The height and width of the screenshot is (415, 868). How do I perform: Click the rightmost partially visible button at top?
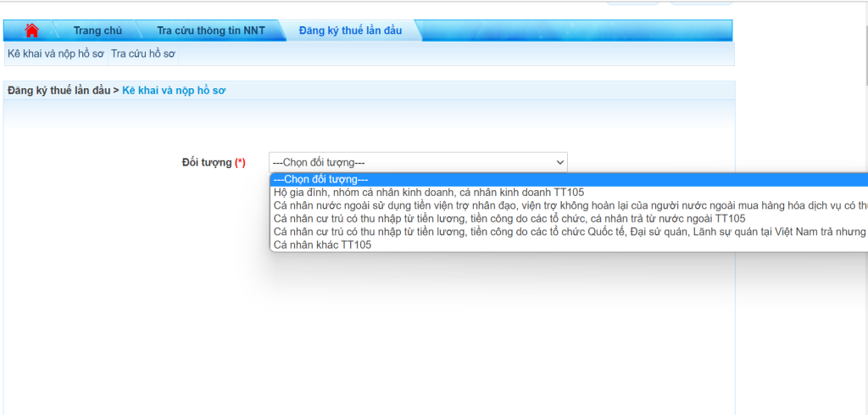(x=701, y=3)
